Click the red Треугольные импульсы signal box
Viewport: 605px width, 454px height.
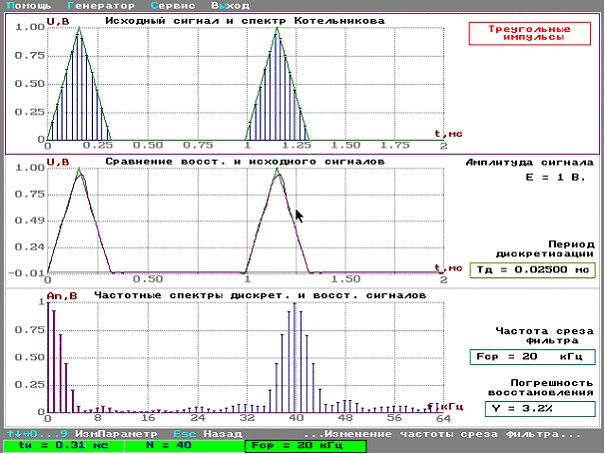tap(528, 33)
